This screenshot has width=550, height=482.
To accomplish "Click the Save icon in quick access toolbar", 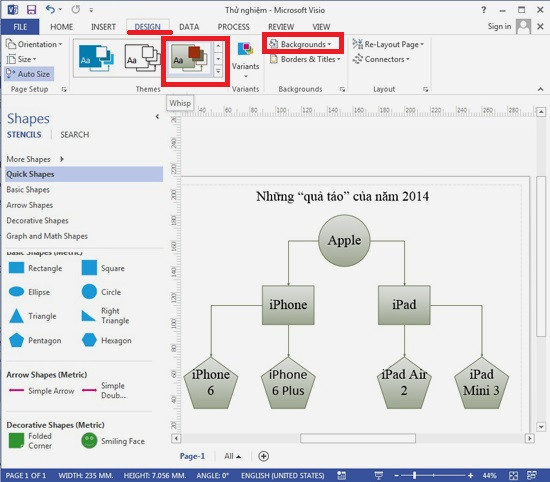I will [32, 9].
